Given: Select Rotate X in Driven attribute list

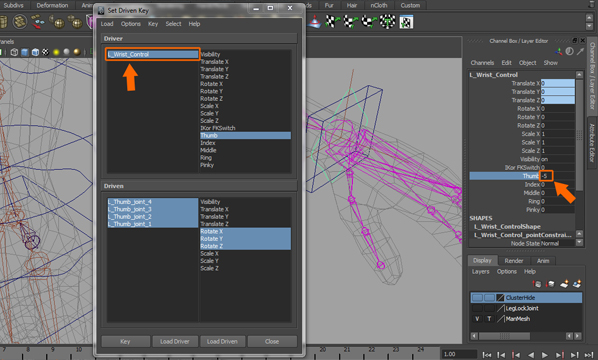Looking at the screenshot, I should pos(245,231).
